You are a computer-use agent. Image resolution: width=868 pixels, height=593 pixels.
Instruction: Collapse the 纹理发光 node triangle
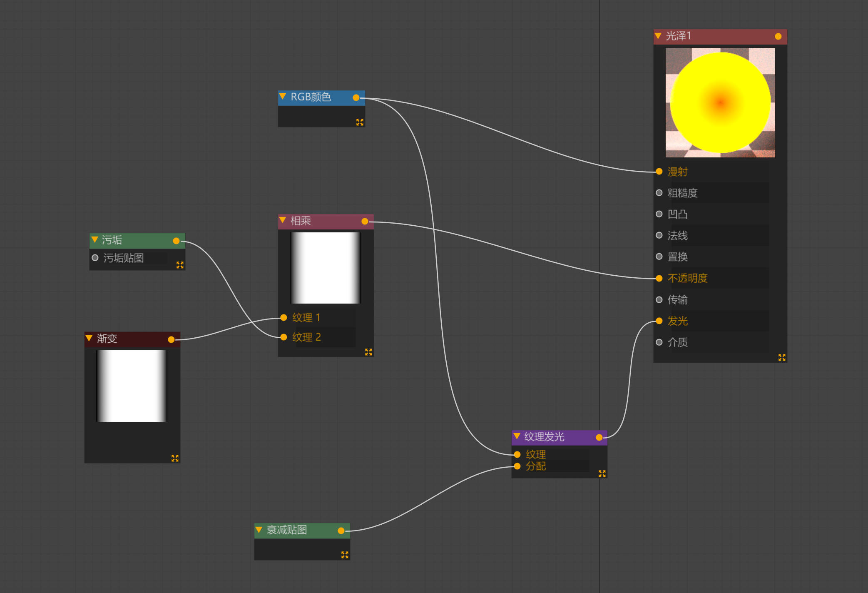[517, 436]
